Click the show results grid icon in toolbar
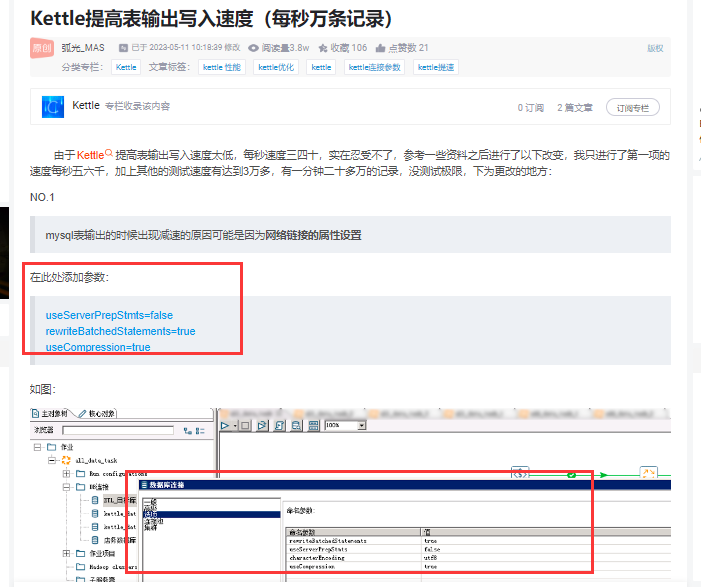Screen dimensions: 701x587 314,426
